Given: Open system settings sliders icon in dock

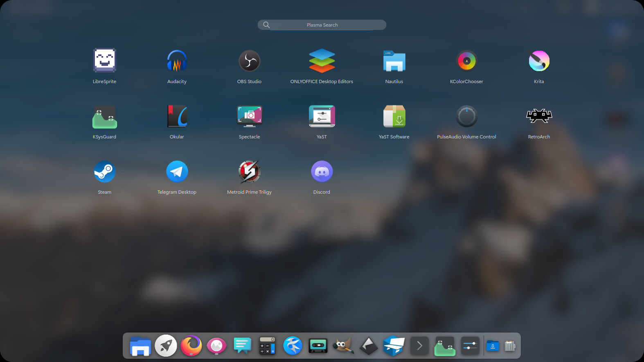Looking at the screenshot, I should coord(470,346).
